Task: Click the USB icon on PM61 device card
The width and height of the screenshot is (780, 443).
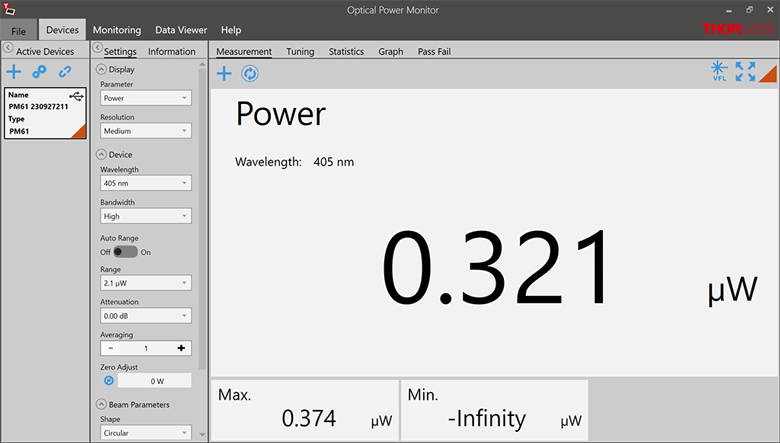Action: point(77,96)
